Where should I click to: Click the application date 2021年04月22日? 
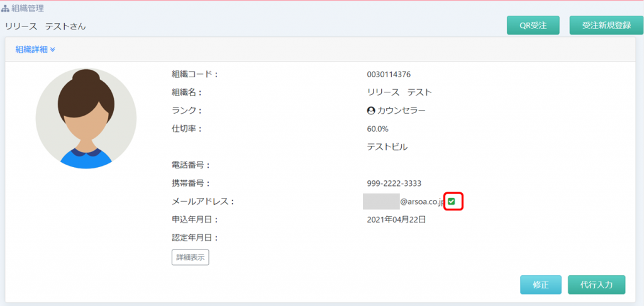[396, 220]
